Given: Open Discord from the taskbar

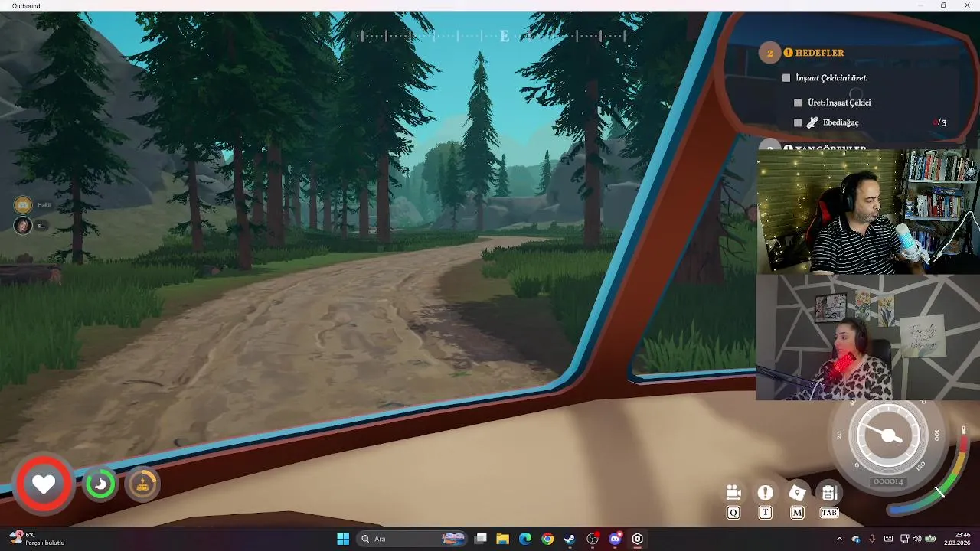Looking at the screenshot, I should 615,539.
